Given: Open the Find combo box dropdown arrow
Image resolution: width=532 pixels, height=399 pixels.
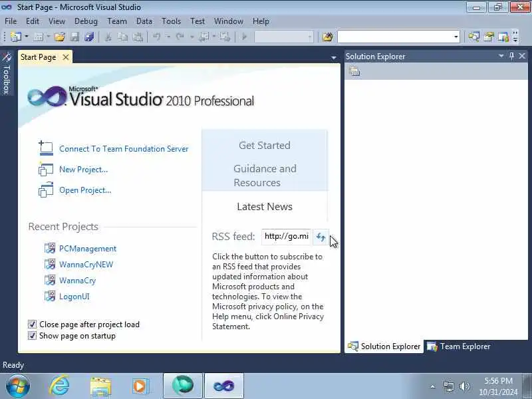Looking at the screenshot, I should click(456, 37).
